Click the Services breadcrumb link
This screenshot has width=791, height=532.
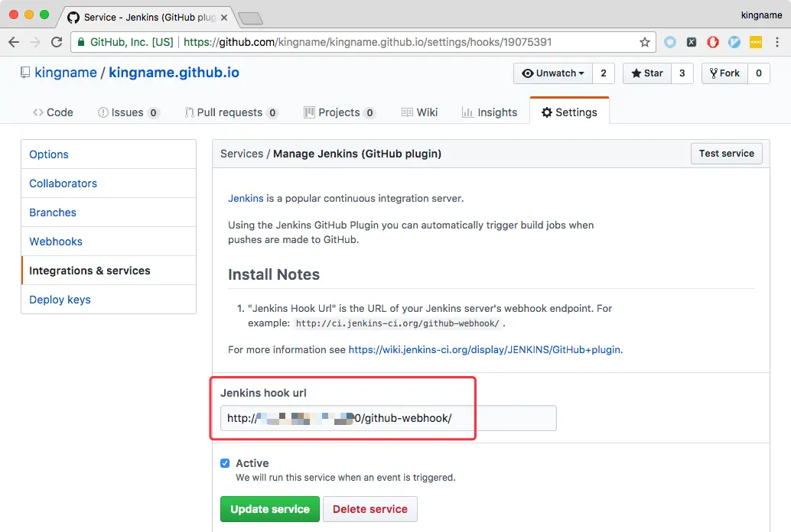click(x=242, y=154)
